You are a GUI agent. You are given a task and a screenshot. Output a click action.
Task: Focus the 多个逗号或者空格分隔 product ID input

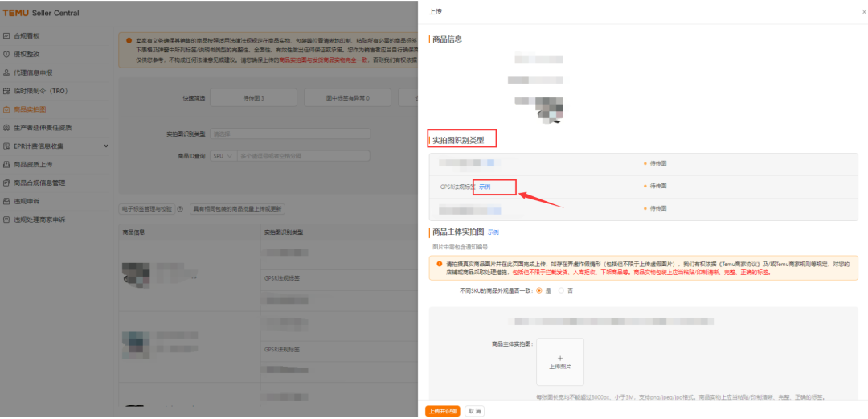pos(303,156)
